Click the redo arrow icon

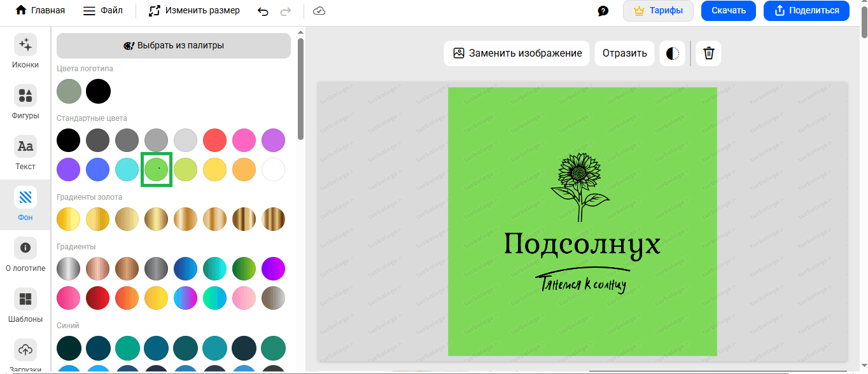click(x=286, y=11)
